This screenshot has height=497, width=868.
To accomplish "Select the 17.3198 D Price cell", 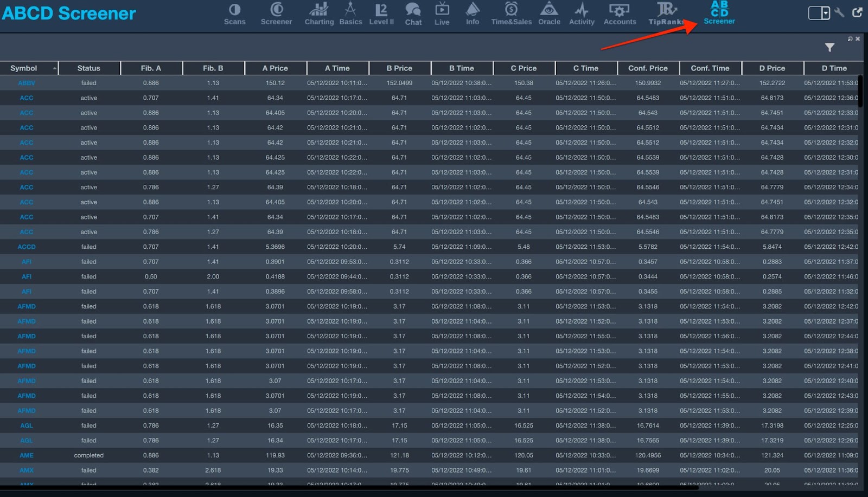I will point(772,425).
